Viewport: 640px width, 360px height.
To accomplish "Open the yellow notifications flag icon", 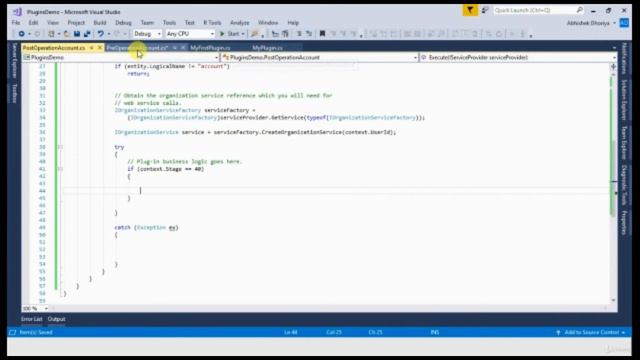I will click(470, 10).
